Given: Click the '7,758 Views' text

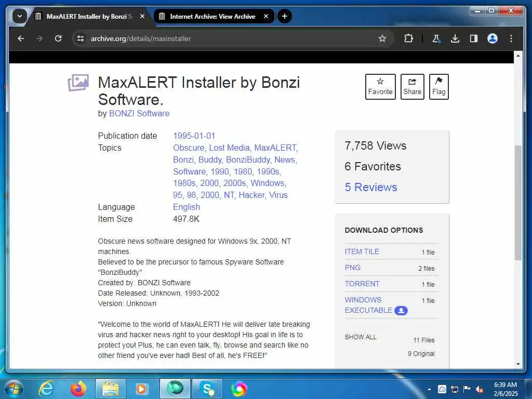Looking at the screenshot, I should click(x=375, y=145).
